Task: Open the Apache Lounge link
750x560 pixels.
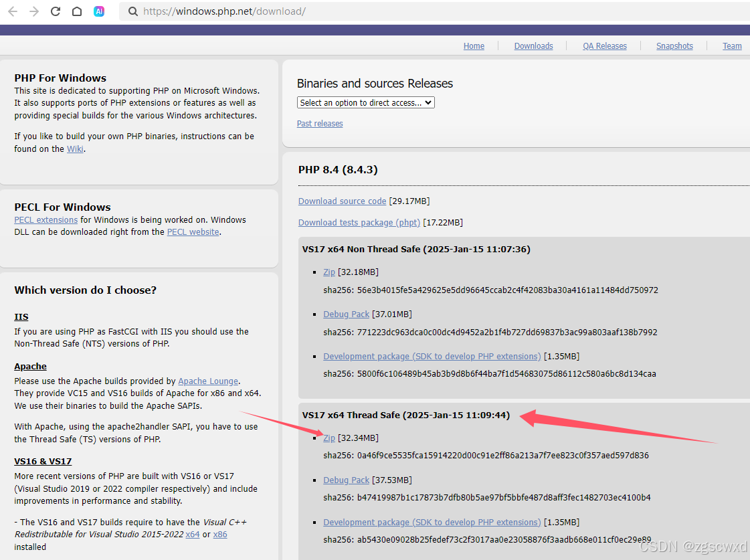Action: tap(208, 381)
